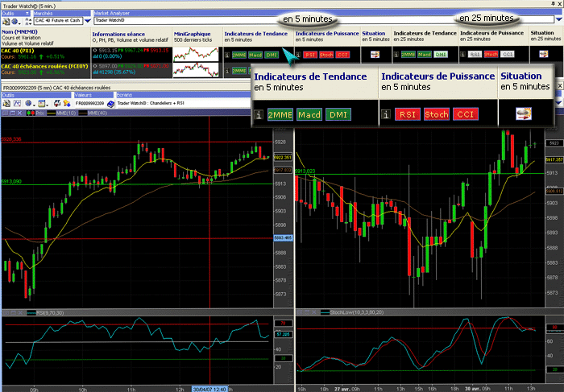This screenshot has width=564, height=392.
Task: Toggle MME(40) line legend
Action: click(x=93, y=113)
